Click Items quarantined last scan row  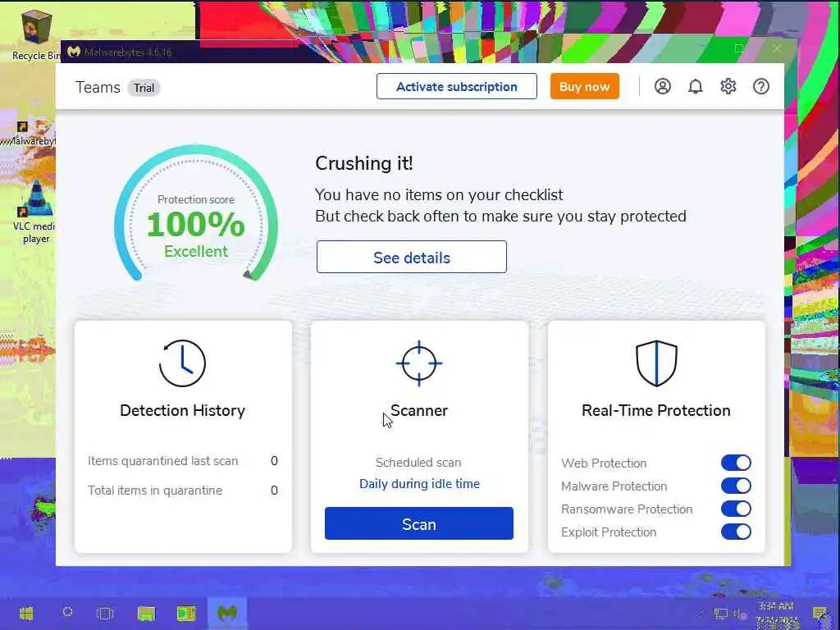[x=183, y=461]
